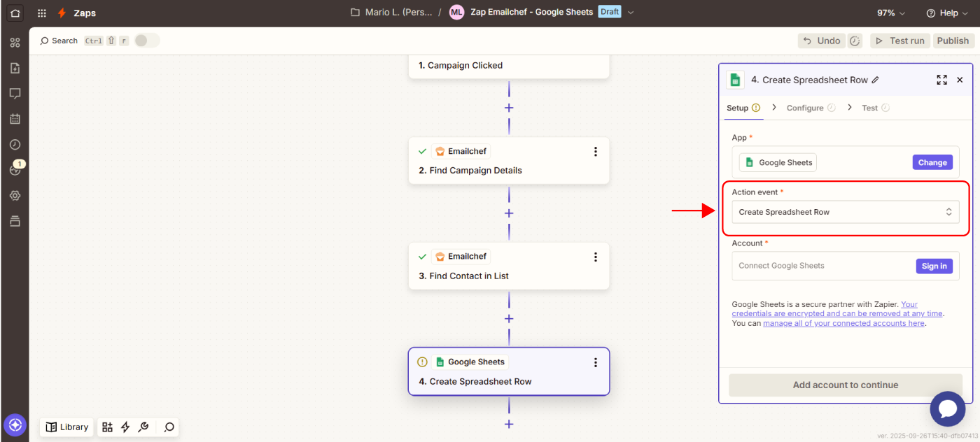Switch to the Test tab

click(869, 108)
